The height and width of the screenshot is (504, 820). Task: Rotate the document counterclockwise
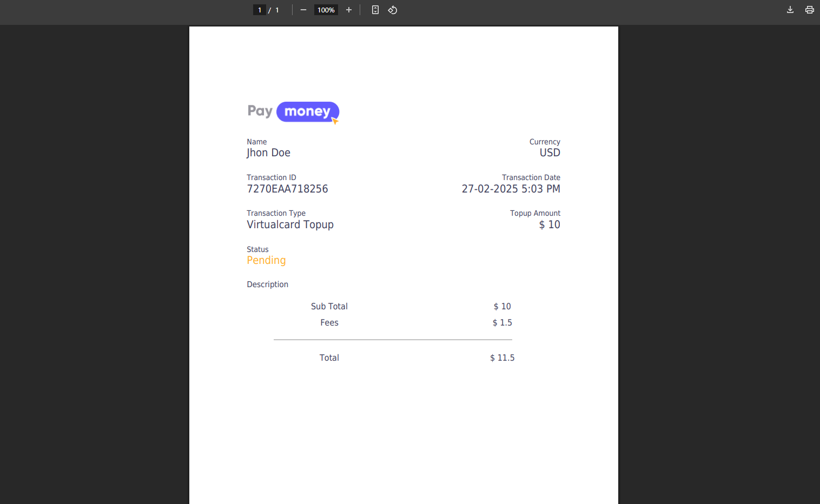pos(393,10)
